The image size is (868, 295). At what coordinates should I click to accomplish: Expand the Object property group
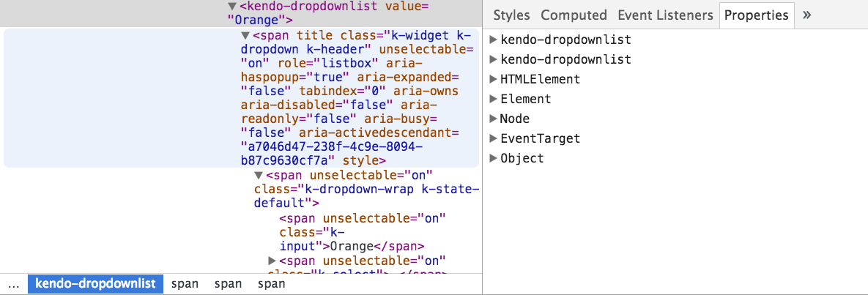pos(493,158)
